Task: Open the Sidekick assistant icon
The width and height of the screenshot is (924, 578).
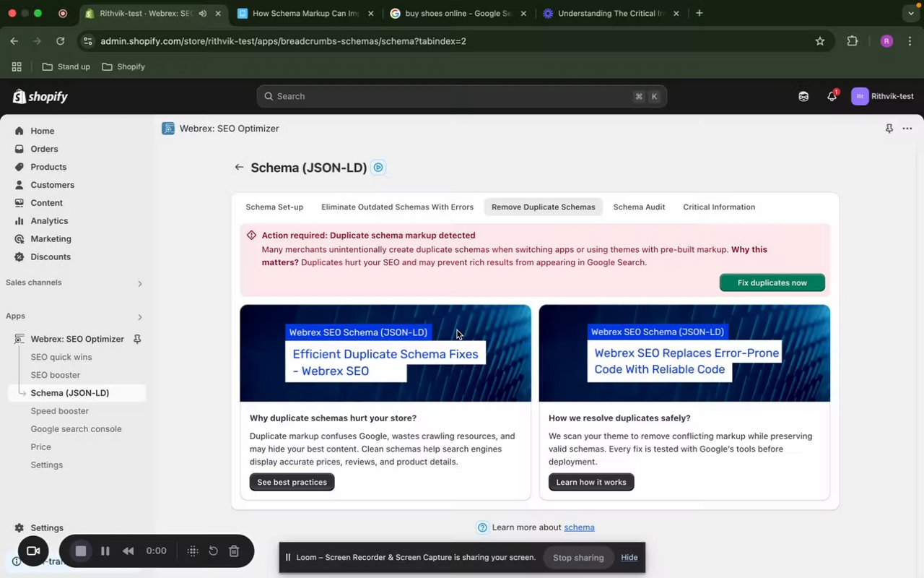Action: point(803,96)
